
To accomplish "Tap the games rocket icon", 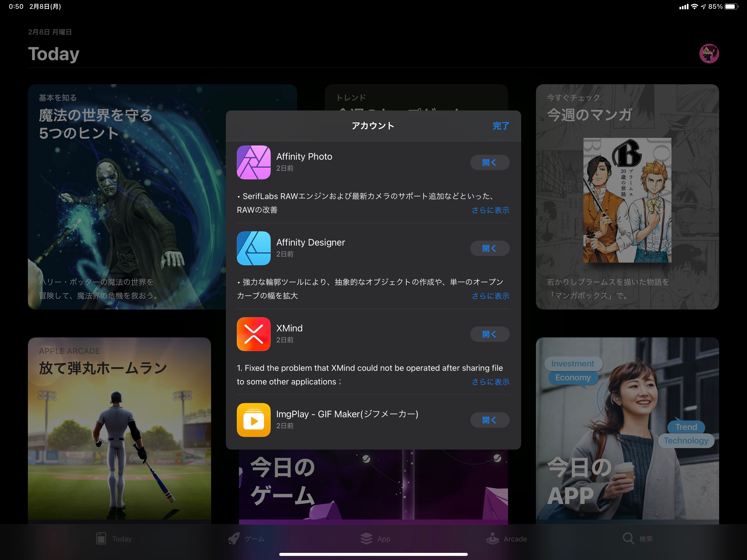I will [234, 538].
